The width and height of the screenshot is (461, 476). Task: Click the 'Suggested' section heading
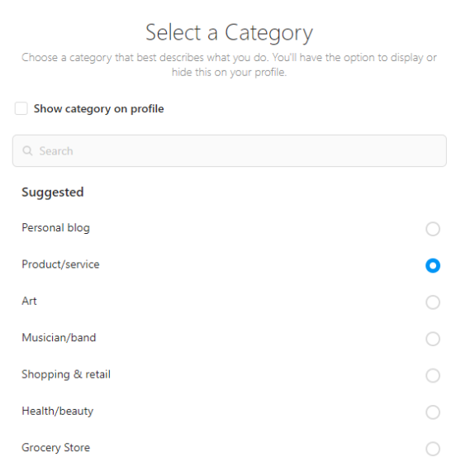point(53,193)
